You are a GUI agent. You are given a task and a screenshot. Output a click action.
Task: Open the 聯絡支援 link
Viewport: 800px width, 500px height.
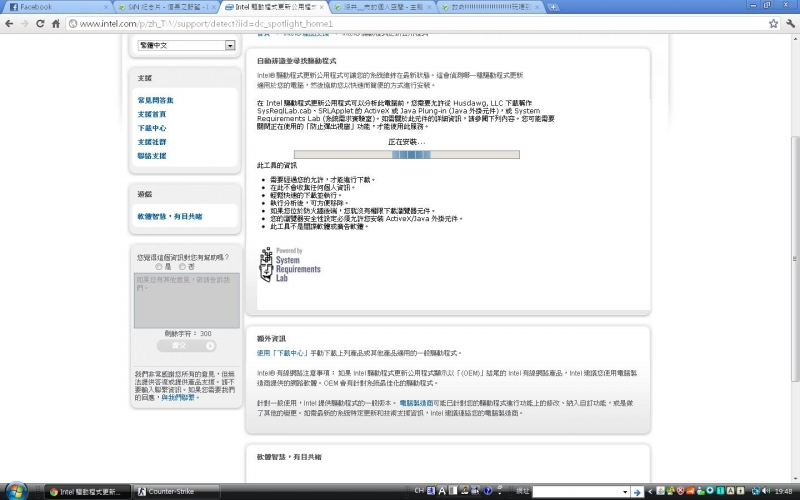[152, 156]
